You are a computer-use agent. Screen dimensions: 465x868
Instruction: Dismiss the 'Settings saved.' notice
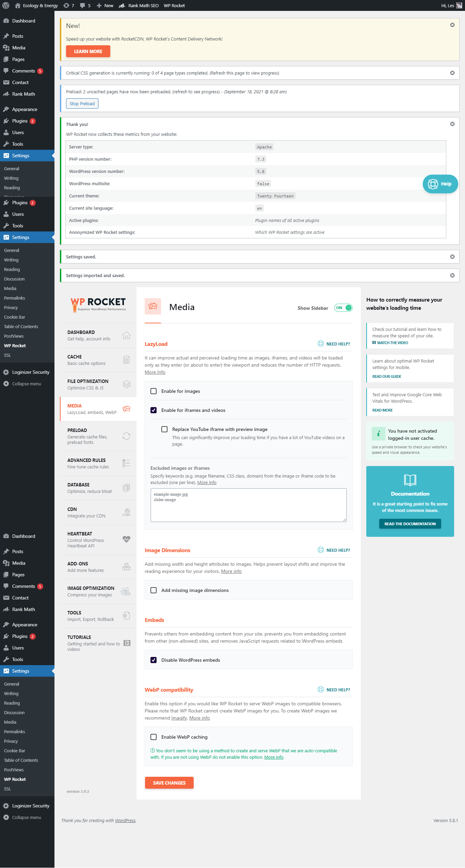tap(452, 257)
